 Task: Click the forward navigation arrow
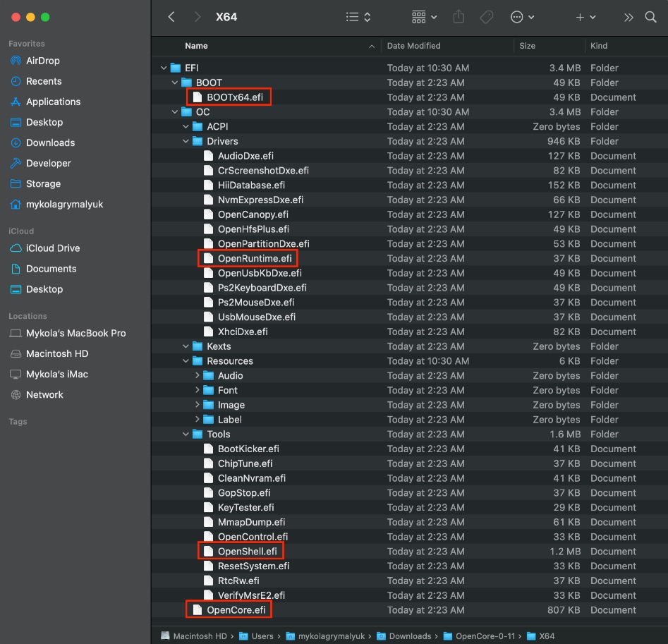[x=197, y=17]
